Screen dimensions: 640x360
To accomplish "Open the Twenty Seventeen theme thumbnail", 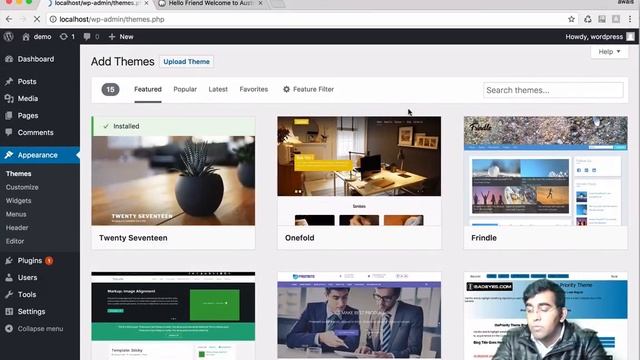I will (x=173, y=180).
